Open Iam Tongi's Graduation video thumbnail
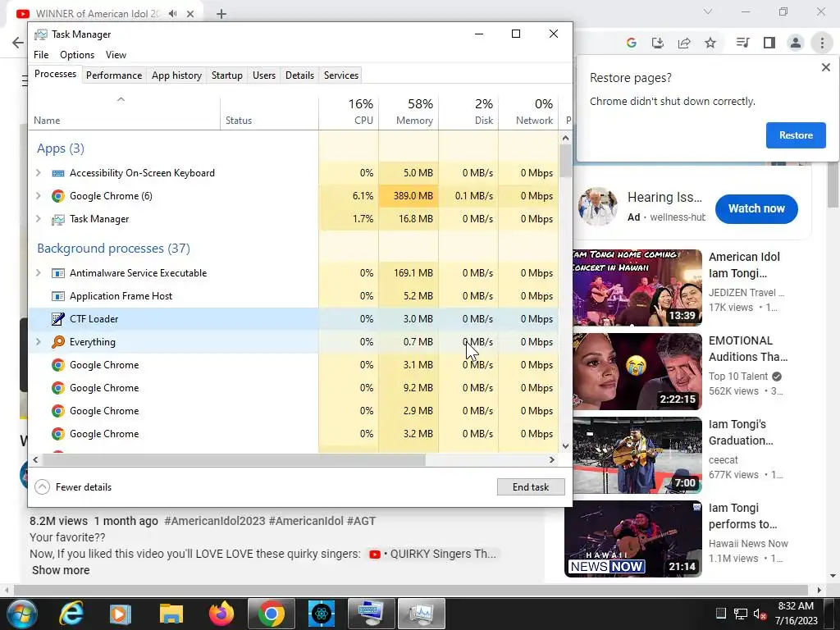The height and width of the screenshot is (630, 840). coord(637,455)
